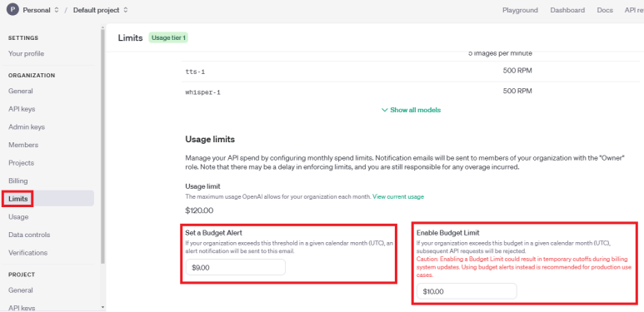Viewport: 644px width, 312px height.
Task: Click the Usage tier 1 badge
Action: [x=168, y=37]
